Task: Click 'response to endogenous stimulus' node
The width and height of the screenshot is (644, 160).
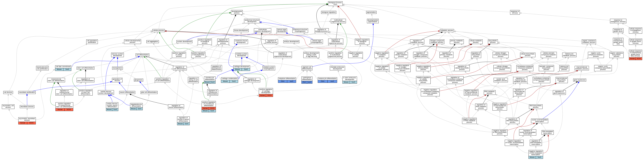Action: 618,21
